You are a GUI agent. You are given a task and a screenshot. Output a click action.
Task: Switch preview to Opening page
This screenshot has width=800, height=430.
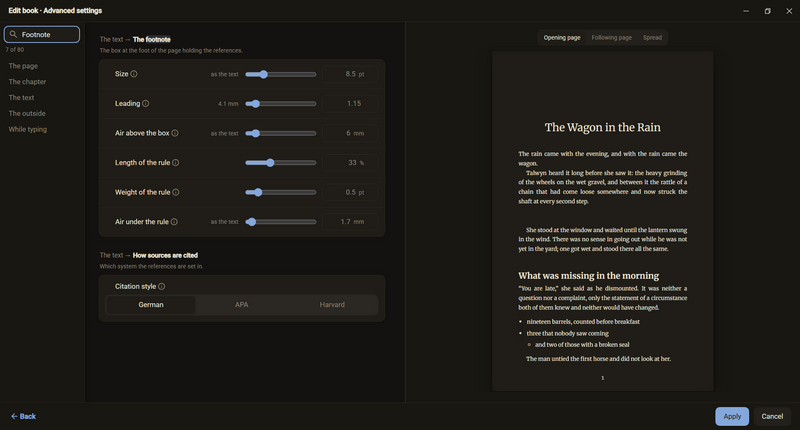click(x=562, y=38)
